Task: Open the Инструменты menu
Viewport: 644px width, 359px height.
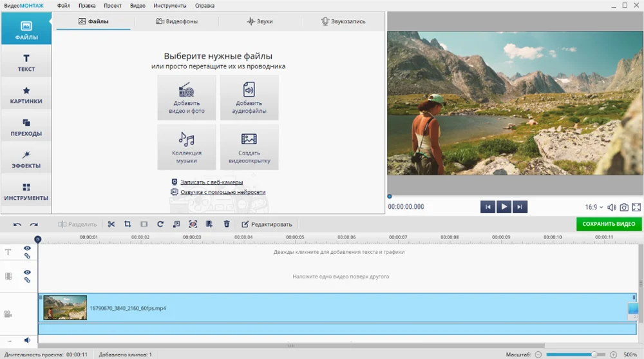Action: 170,6
